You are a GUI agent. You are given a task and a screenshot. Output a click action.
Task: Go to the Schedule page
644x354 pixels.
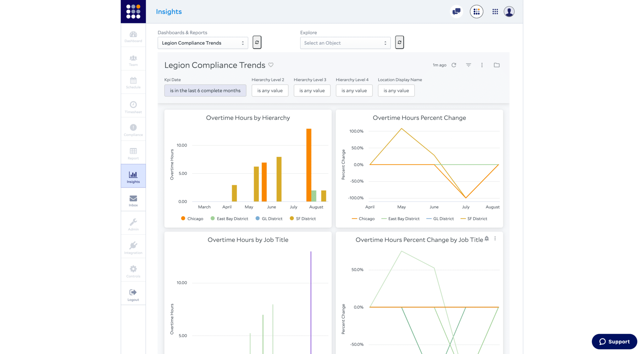tap(133, 83)
